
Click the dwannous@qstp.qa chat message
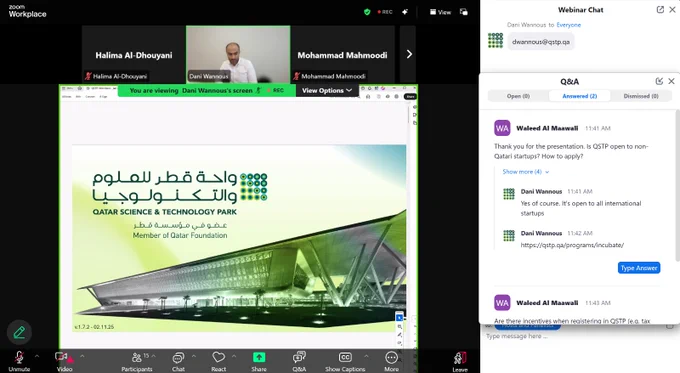[x=541, y=42]
